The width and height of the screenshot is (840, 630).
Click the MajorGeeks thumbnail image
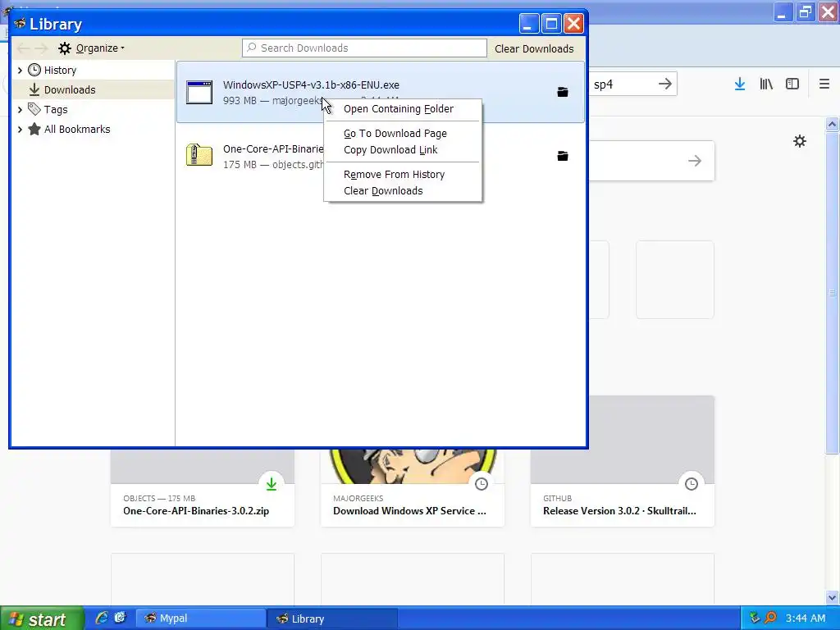tap(413, 466)
